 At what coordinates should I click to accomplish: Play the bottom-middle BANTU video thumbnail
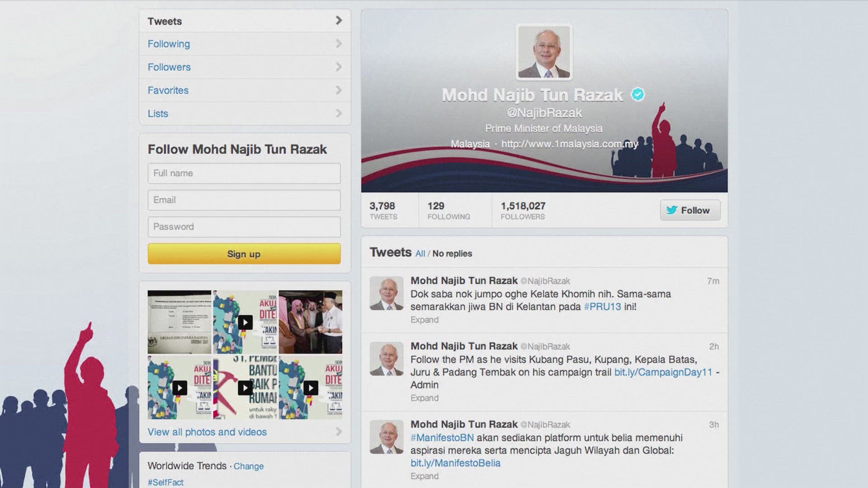pos(245,388)
